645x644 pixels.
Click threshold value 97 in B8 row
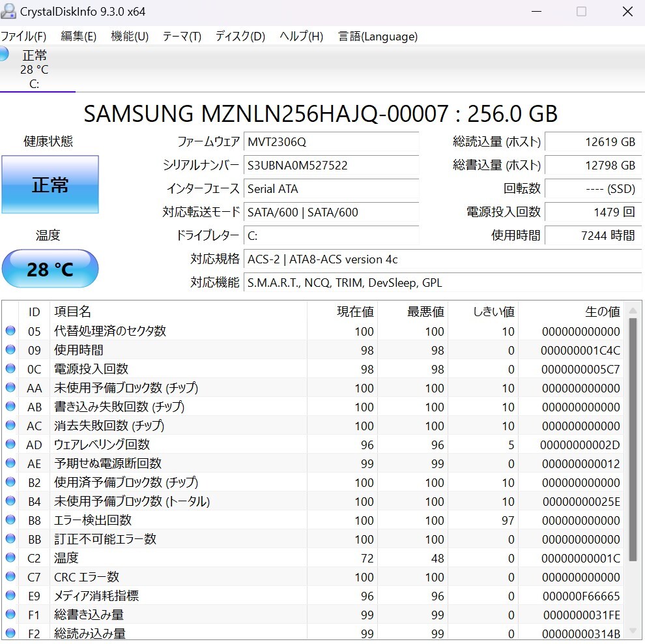pyautogui.click(x=508, y=520)
